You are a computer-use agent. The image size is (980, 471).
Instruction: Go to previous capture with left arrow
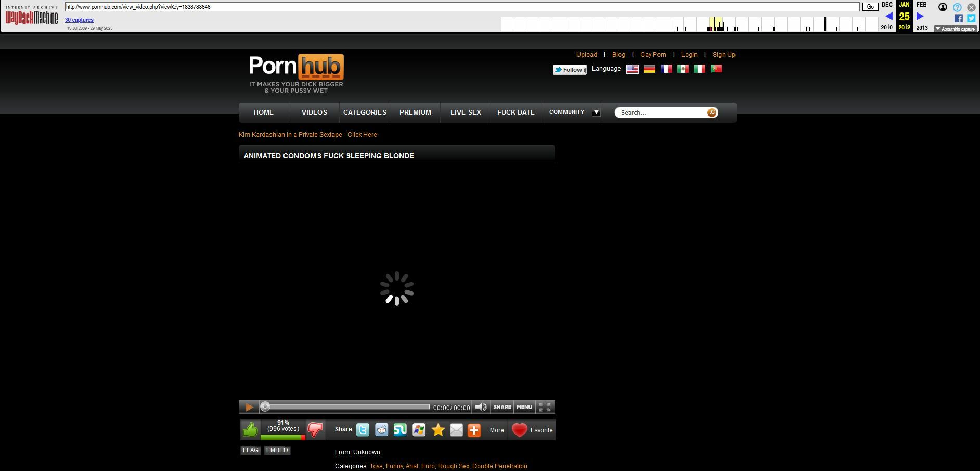pos(888,16)
